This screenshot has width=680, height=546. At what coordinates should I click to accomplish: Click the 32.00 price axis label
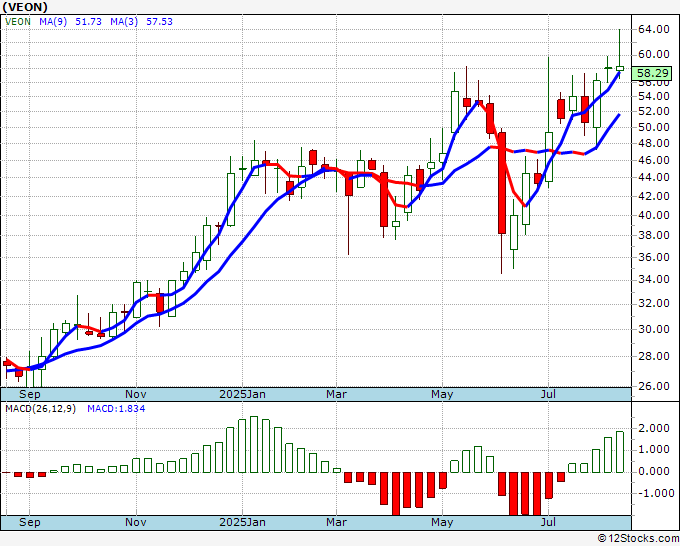654,303
